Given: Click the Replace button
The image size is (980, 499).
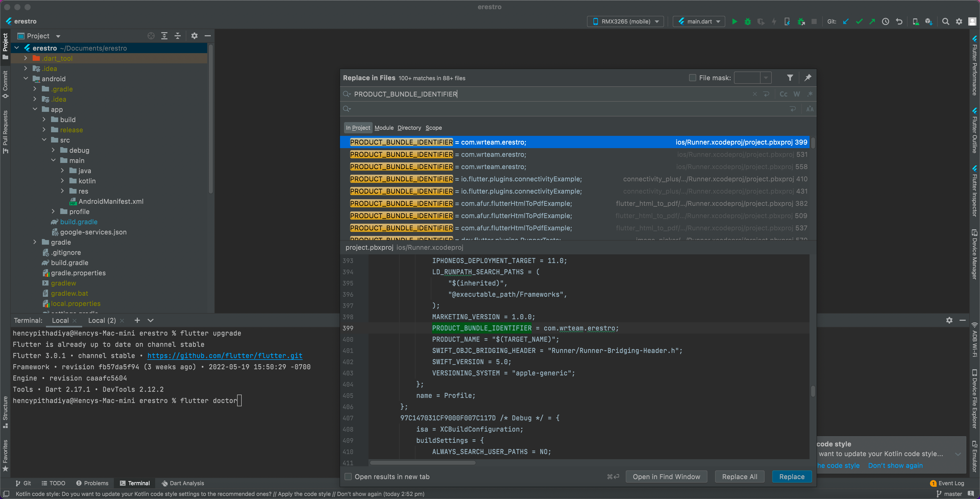Looking at the screenshot, I should click(792, 477).
